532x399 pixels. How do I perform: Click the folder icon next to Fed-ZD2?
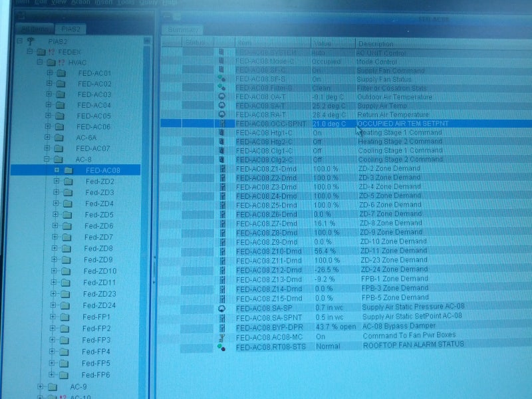(x=68, y=182)
